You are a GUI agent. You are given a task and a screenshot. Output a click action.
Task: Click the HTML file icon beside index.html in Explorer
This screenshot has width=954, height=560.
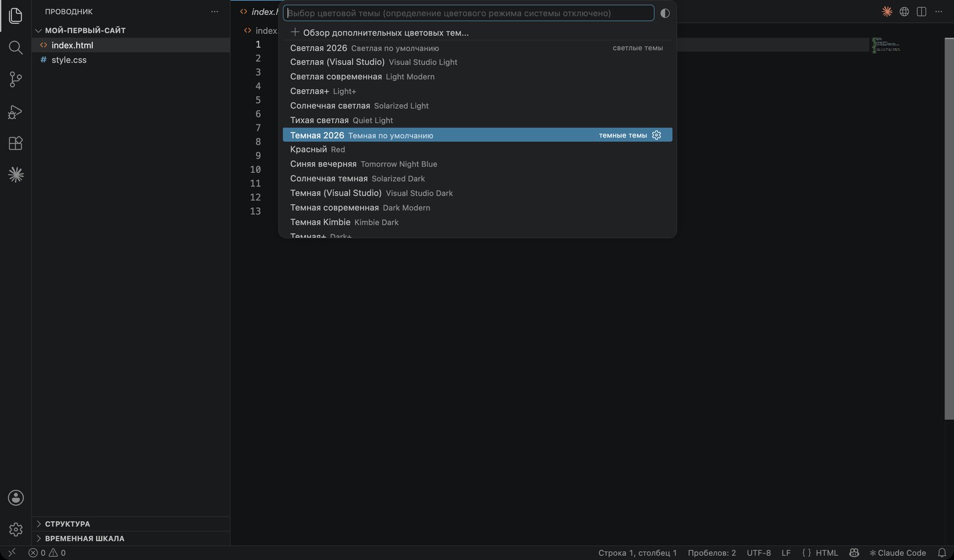[x=44, y=45]
